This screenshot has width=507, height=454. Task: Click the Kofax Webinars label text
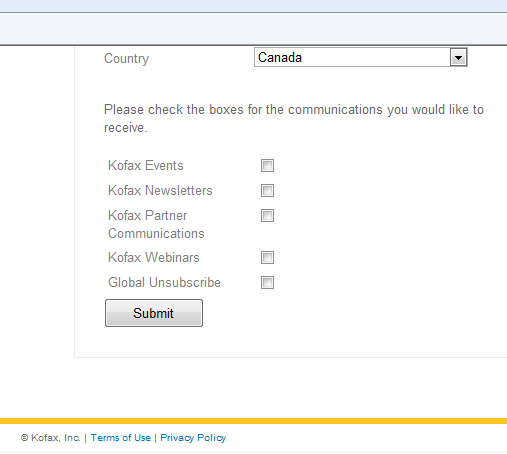[x=154, y=258]
